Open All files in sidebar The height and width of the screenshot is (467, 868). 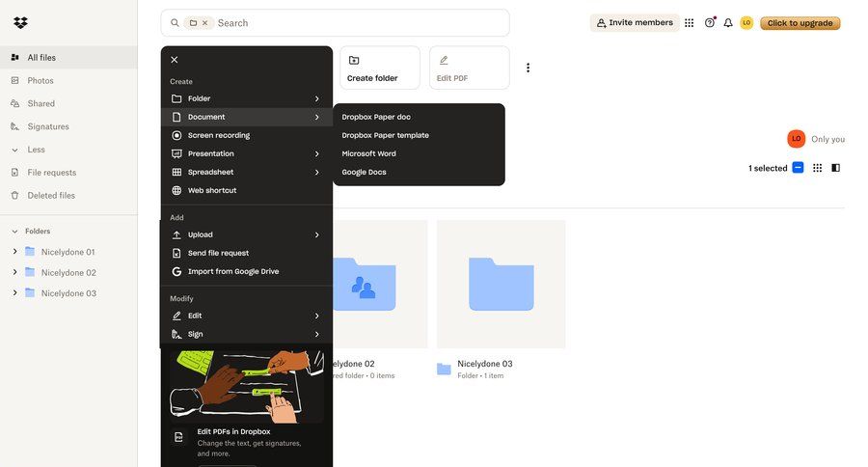pos(68,58)
